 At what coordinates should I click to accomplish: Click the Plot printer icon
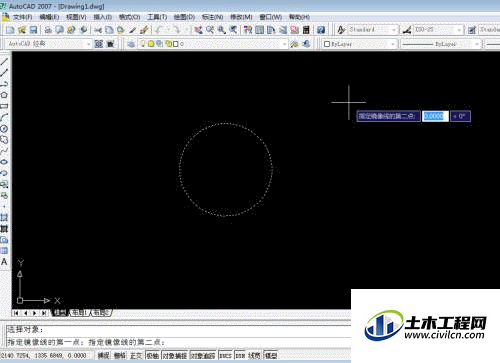click(48, 30)
